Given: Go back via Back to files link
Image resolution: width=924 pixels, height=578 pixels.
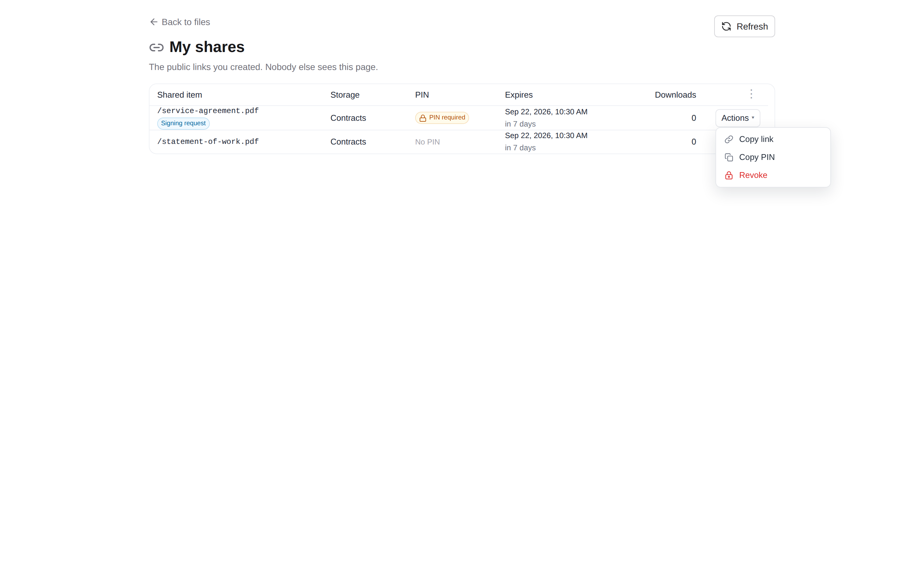Looking at the screenshot, I should click(x=179, y=22).
